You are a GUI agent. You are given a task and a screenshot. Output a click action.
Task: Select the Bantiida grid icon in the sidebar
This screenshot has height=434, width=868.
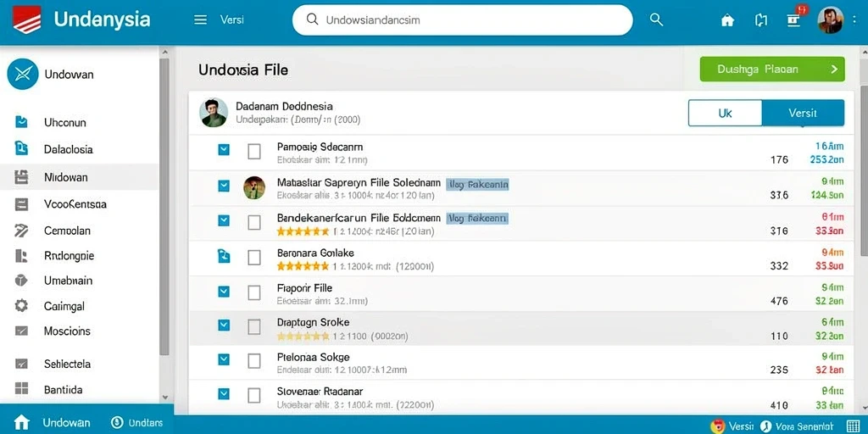click(x=21, y=389)
